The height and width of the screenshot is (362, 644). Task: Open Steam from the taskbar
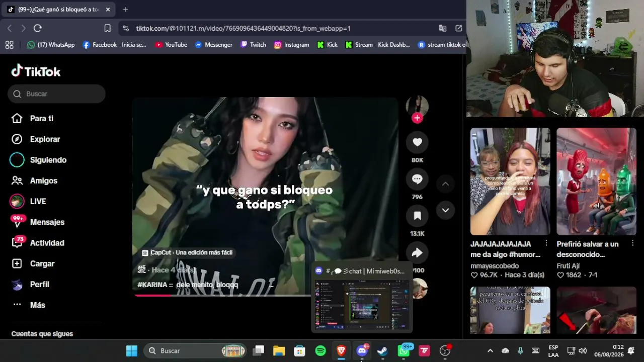[x=383, y=351]
